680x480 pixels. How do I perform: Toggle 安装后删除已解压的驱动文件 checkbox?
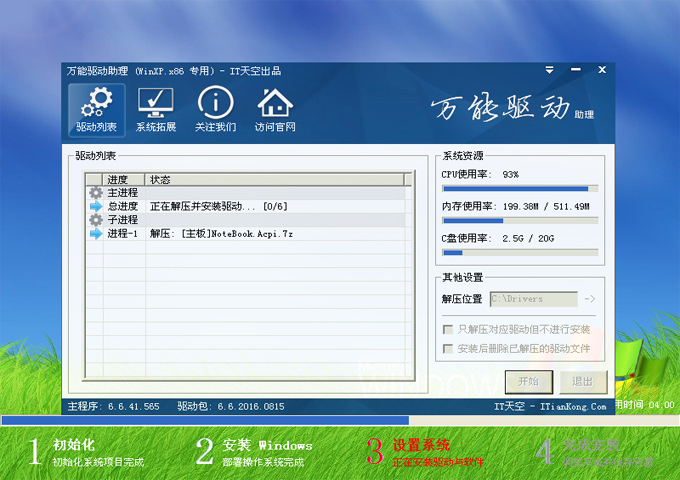pos(448,349)
